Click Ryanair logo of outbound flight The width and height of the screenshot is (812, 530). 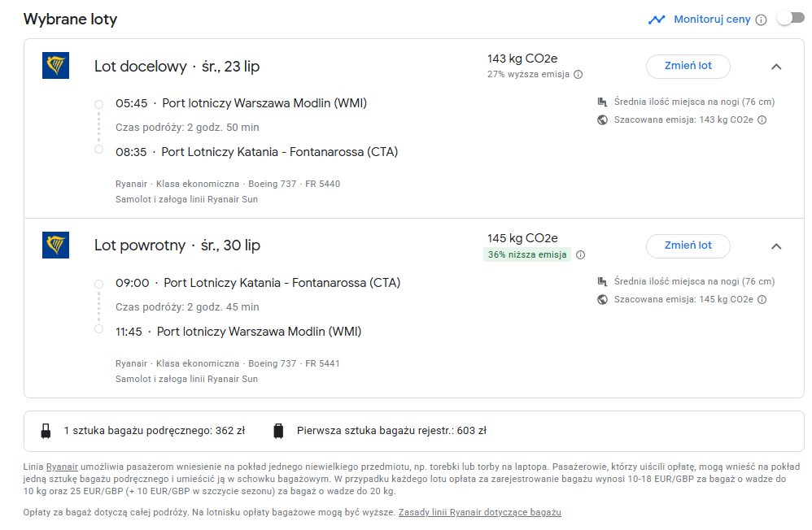pos(55,66)
